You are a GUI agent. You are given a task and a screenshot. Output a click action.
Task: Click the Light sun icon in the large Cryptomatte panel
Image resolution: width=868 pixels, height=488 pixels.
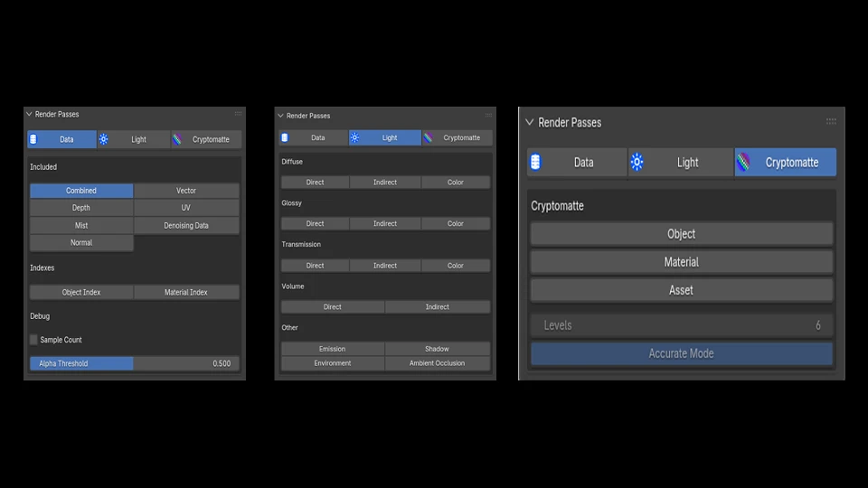(x=637, y=162)
